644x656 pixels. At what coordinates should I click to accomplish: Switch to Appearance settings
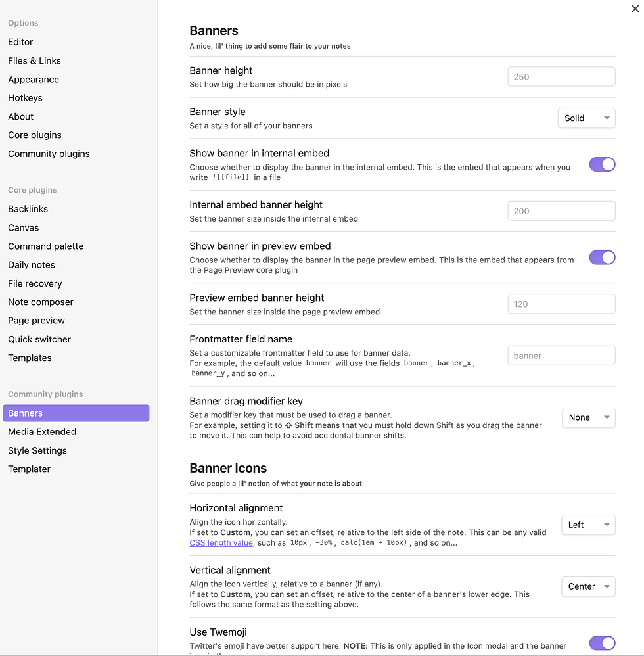(33, 79)
